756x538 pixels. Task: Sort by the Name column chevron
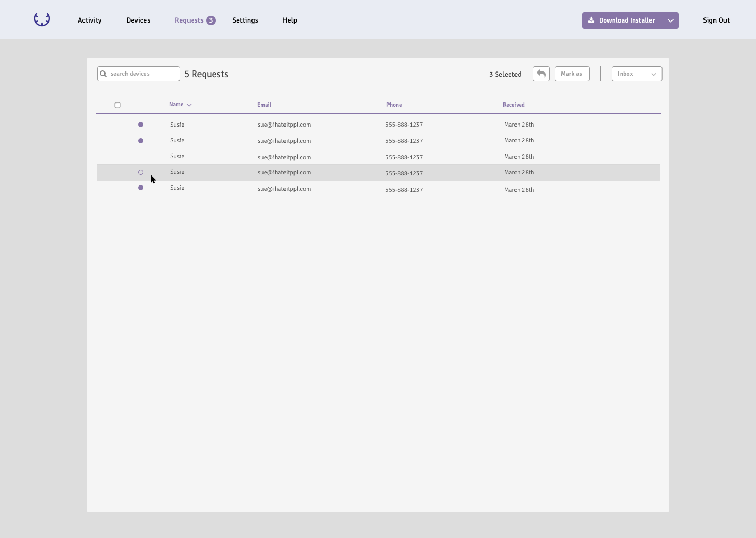(189, 105)
